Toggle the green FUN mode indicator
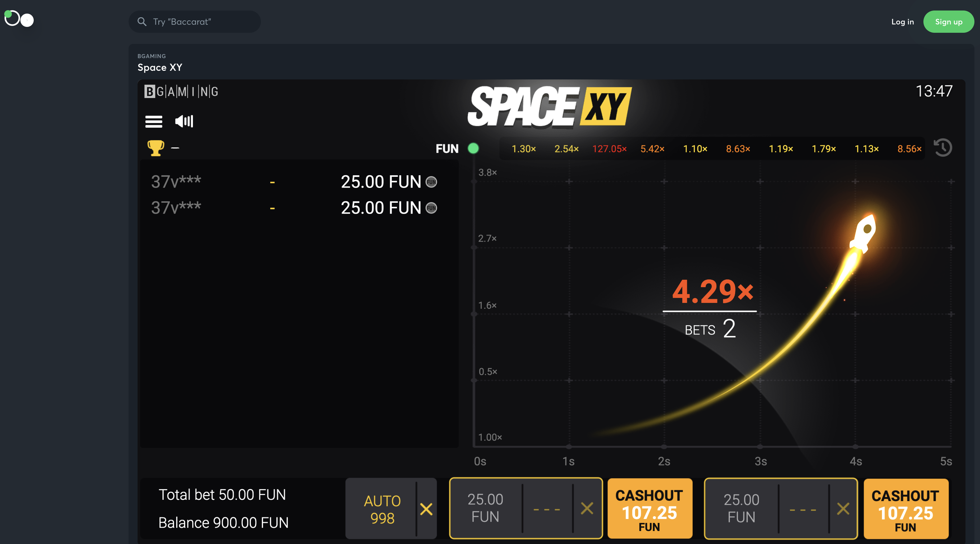Screen dimensions: 980x544 pyautogui.click(x=473, y=148)
